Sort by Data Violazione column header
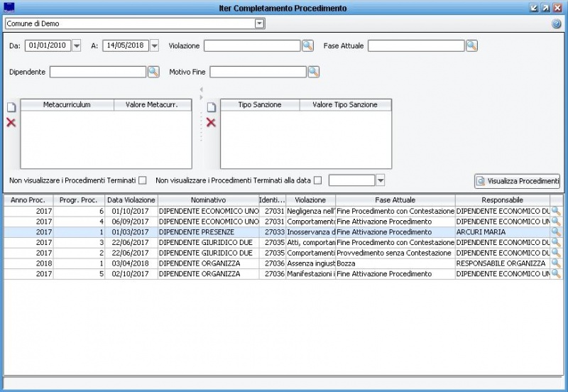Viewport: 568px width, 392px height. pos(131,200)
